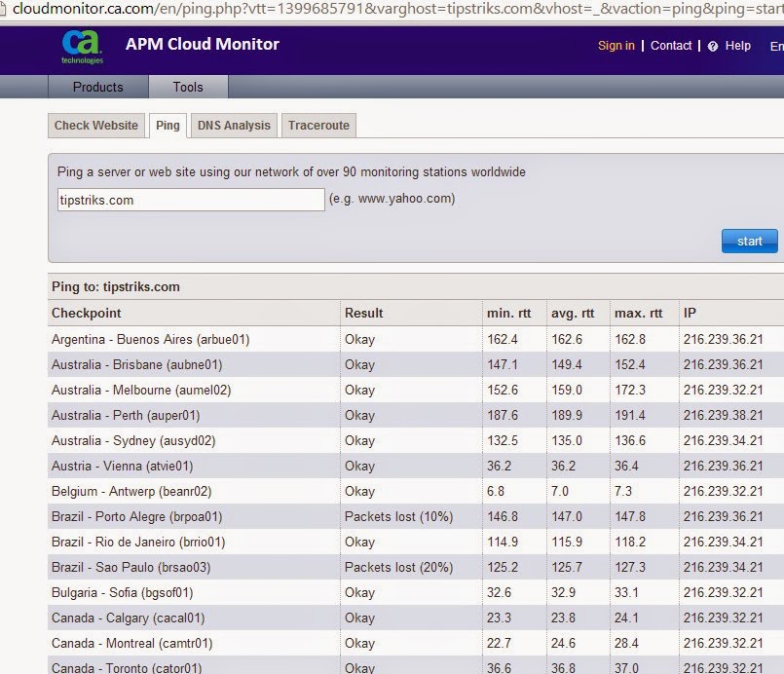The width and height of the screenshot is (784, 674).
Task: Select Bulgaria - Sofia (bgsof01) checkpoint
Action: coord(123,593)
